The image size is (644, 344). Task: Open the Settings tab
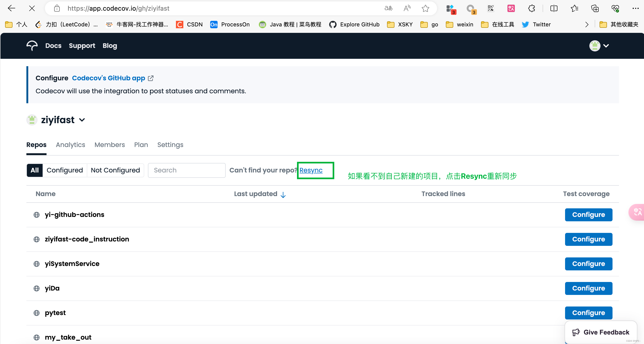click(170, 145)
